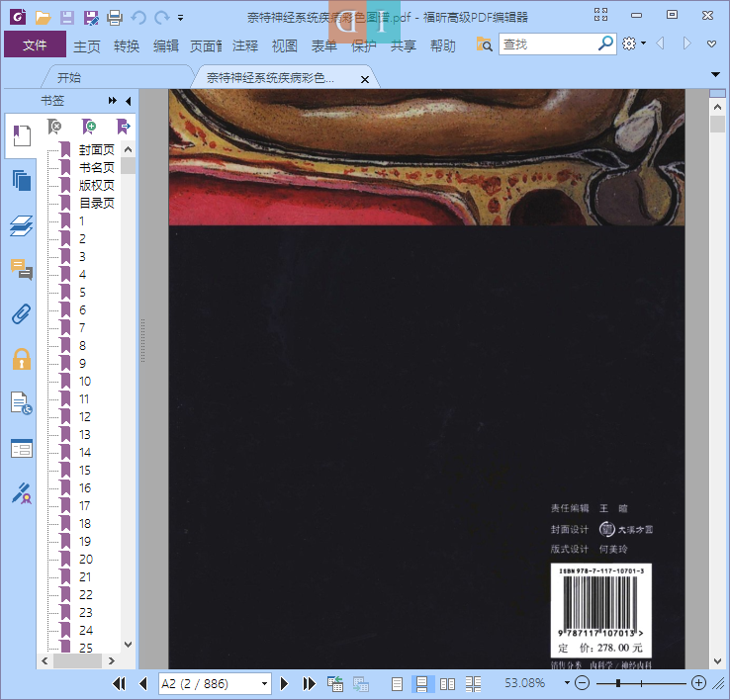Open the quick access toolbar dropdown

(x=180, y=18)
